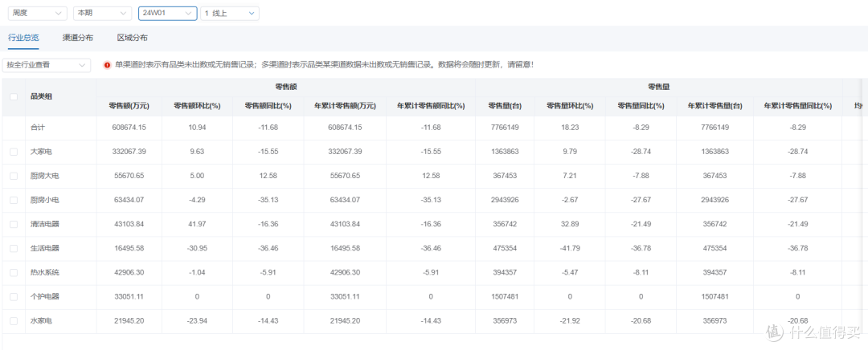Image resolution: width=868 pixels, height=350 pixels.
Task: Click the 年累计零售额同比(%) column header
Action: [432, 106]
